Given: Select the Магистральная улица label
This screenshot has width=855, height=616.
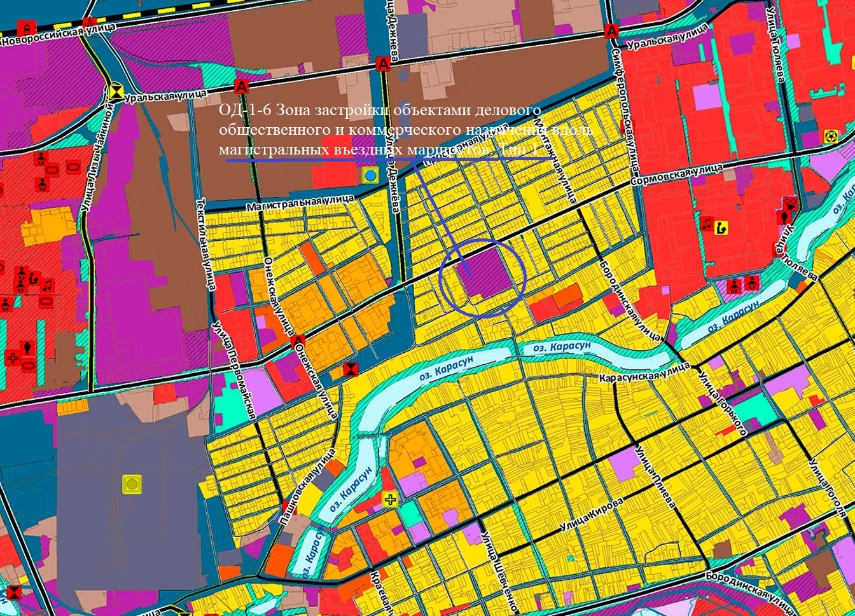Looking at the screenshot, I should 300,203.
